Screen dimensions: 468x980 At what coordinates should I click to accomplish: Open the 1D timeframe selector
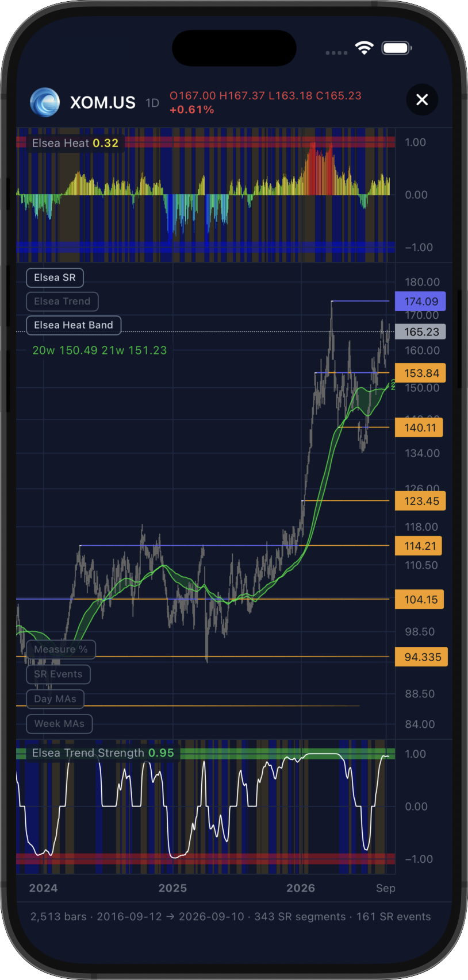152,103
